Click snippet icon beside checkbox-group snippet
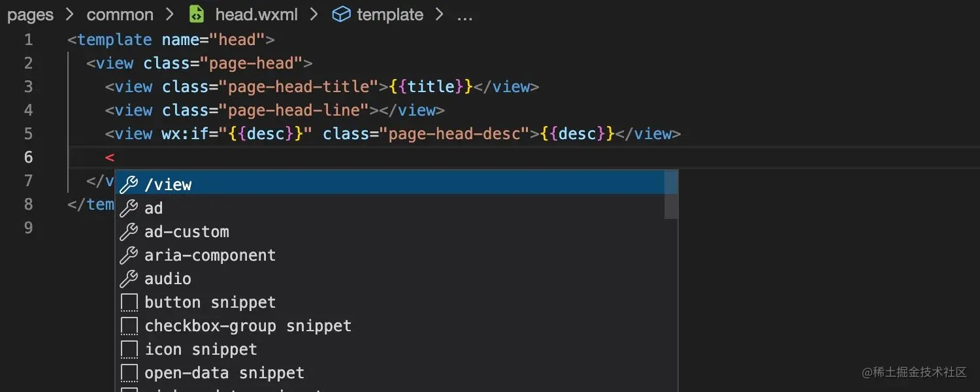980x392 pixels. point(129,326)
